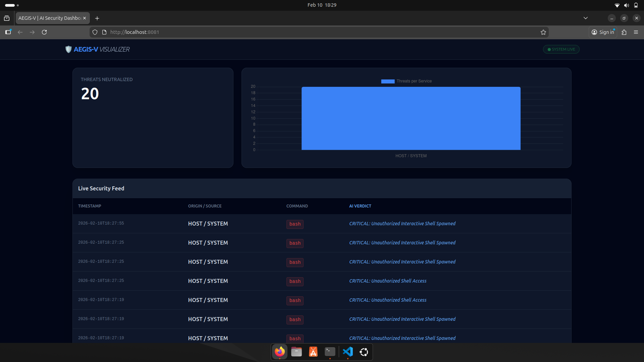Click the AEGIS-V shield logo

tap(68, 49)
